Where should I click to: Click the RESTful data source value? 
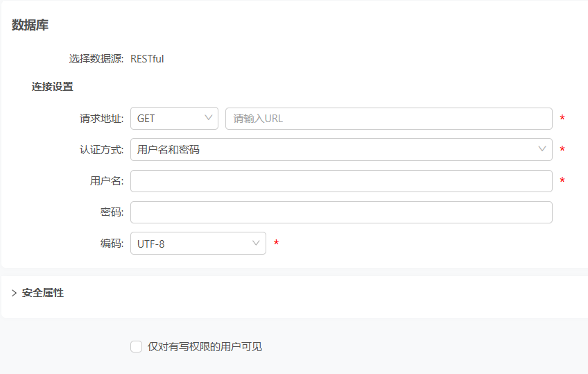(147, 59)
